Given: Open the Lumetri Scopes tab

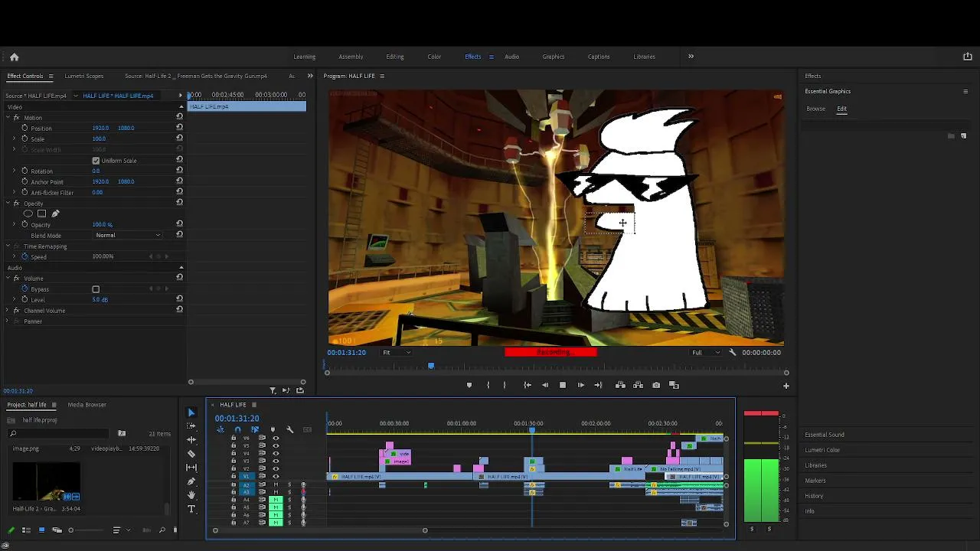Looking at the screenshot, I should tap(84, 76).
